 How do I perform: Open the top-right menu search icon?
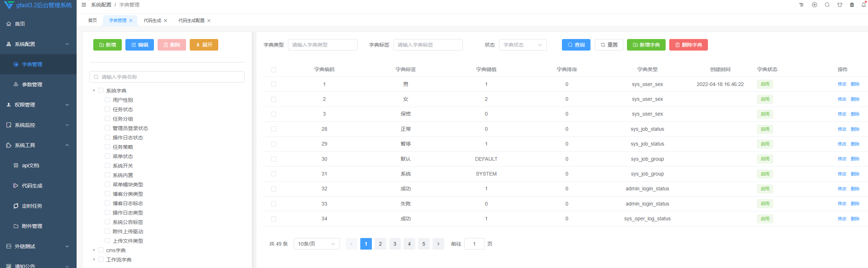pos(827,5)
